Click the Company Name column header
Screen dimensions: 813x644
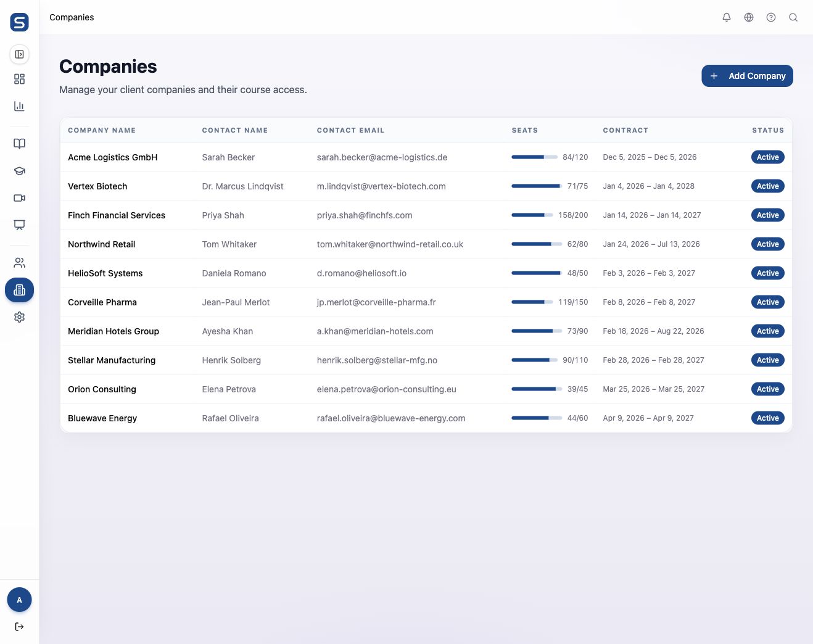[102, 130]
